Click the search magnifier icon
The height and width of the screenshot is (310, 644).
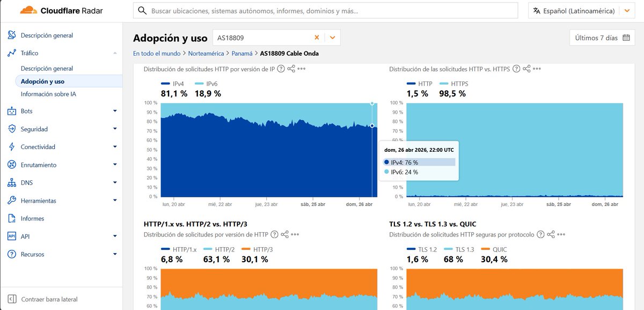pyautogui.click(x=142, y=10)
